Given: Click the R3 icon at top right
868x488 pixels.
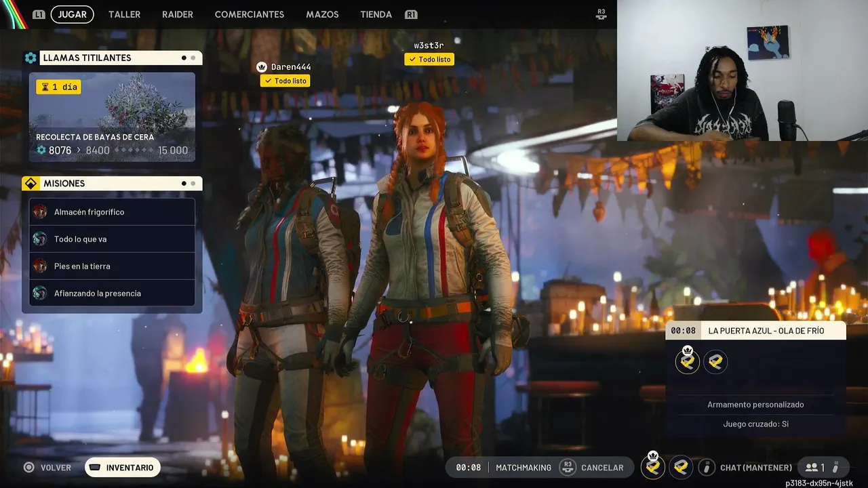Looking at the screenshot, I should click(x=601, y=14).
